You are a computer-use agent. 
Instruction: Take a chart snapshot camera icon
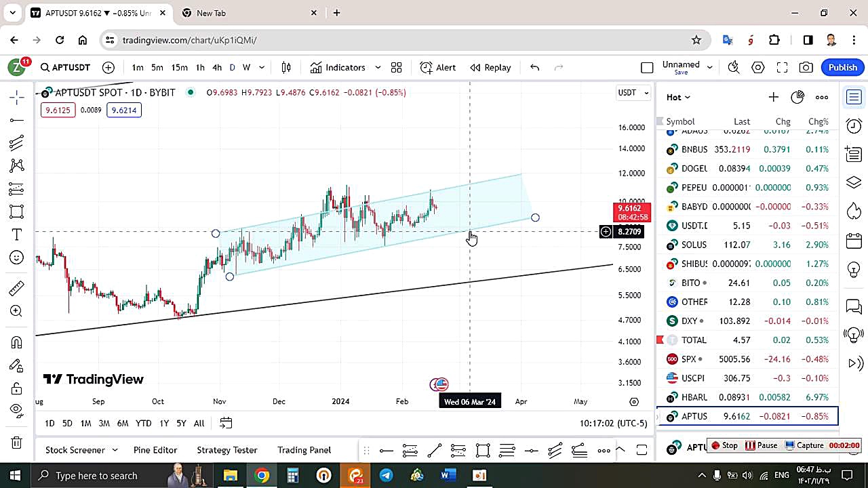(x=806, y=67)
